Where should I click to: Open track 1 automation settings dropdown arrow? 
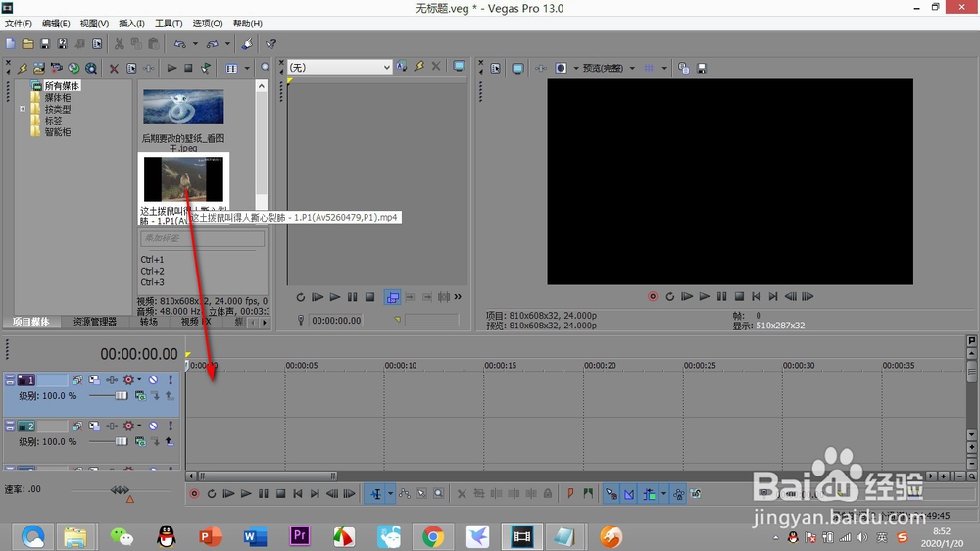point(139,379)
